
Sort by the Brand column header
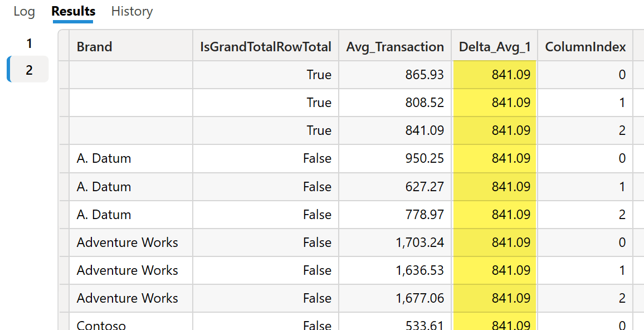[x=131, y=47]
